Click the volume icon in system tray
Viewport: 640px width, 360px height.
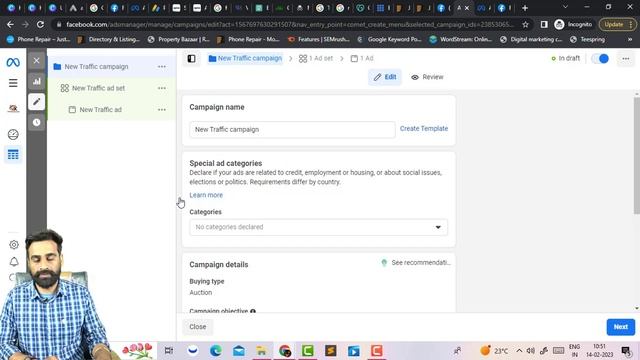point(531,351)
